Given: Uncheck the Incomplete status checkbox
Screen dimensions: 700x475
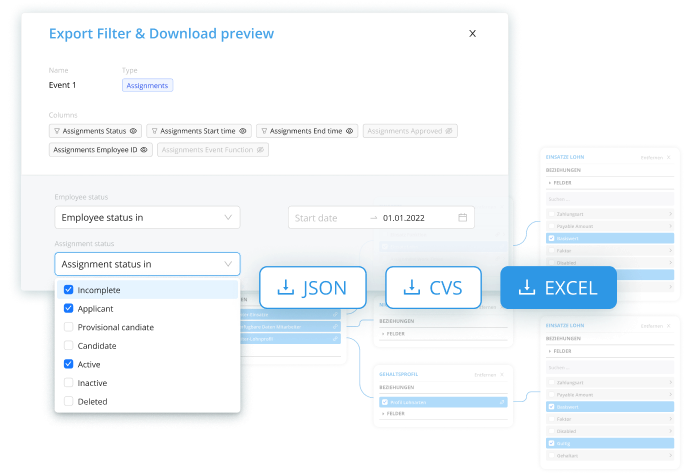Looking at the screenshot, I should (x=68, y=290).
